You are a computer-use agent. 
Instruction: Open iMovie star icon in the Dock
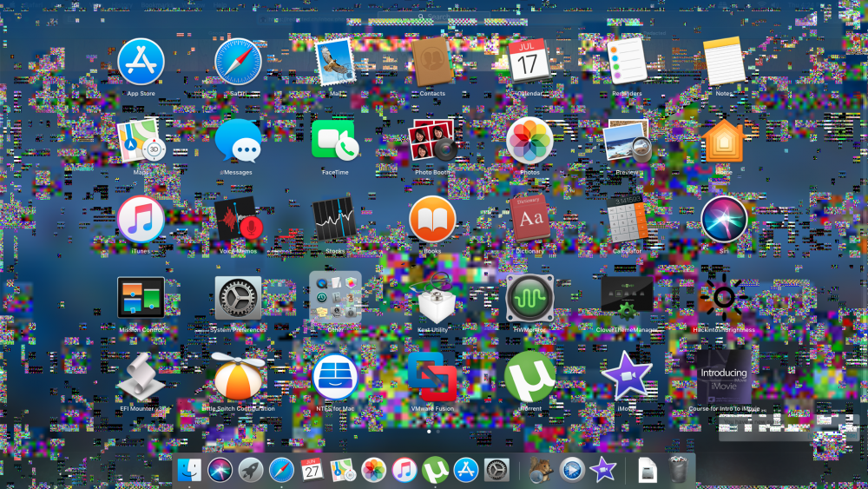pos(603,470)
